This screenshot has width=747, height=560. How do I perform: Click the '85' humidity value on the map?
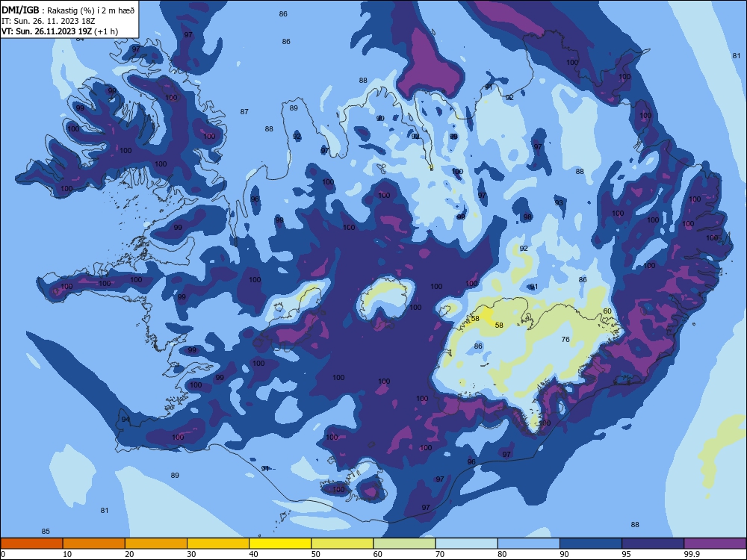(x=46, y=532)
